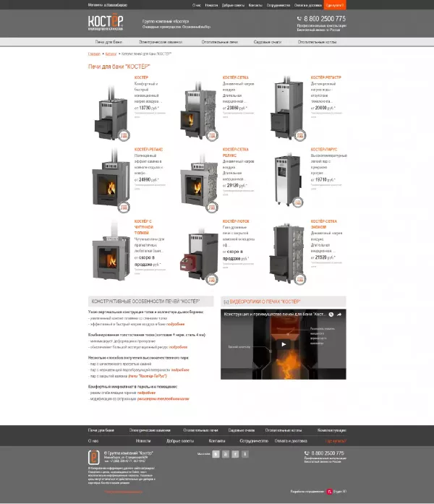Open 'Новости' in the top menu
This screenshot has height=504, width=434.
(211, 5)
